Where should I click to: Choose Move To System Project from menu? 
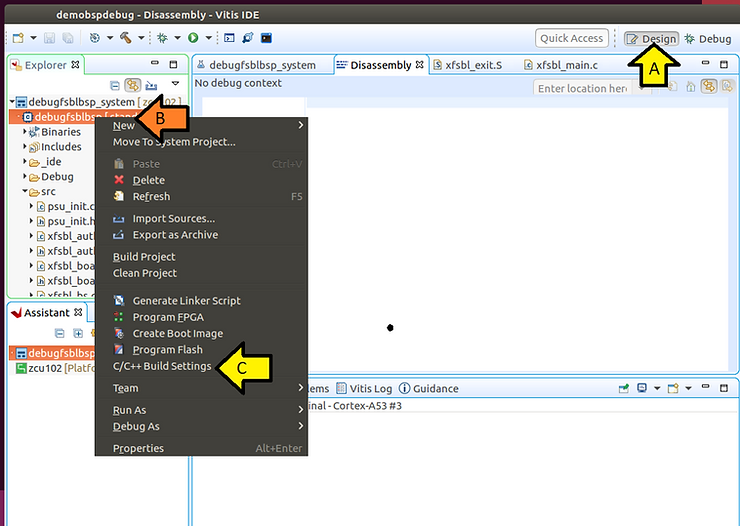click(x=202, y=142)
